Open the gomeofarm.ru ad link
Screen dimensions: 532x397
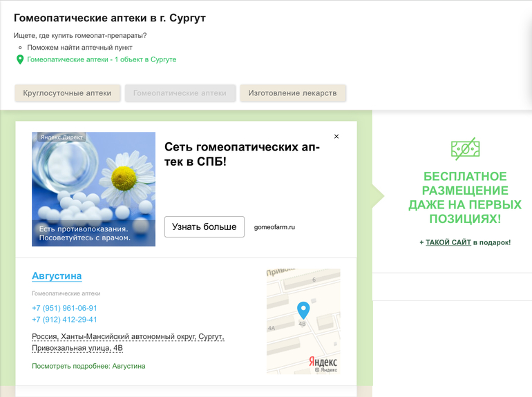tap(274, 227)
